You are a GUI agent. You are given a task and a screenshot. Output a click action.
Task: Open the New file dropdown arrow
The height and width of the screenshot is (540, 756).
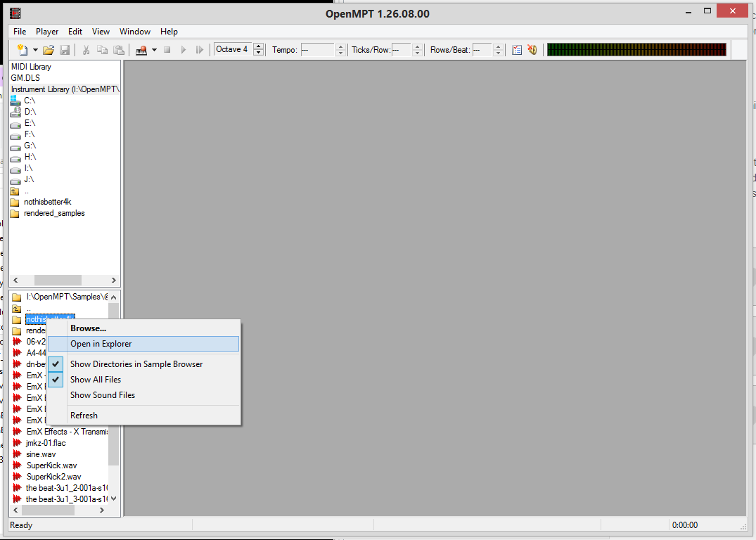pyautogui.click(x=35, y=50)
